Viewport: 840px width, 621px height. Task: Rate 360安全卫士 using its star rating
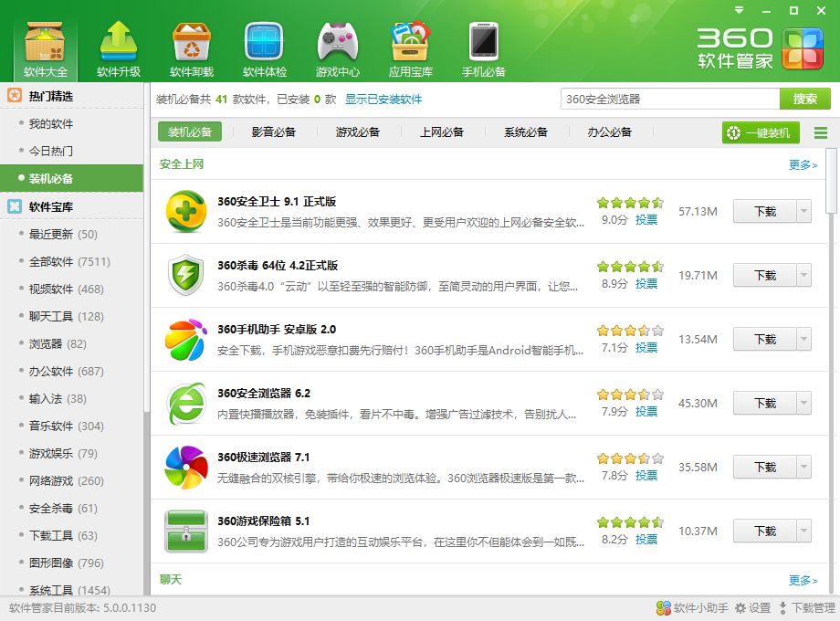pyautogui.click(x=630, y=203)
